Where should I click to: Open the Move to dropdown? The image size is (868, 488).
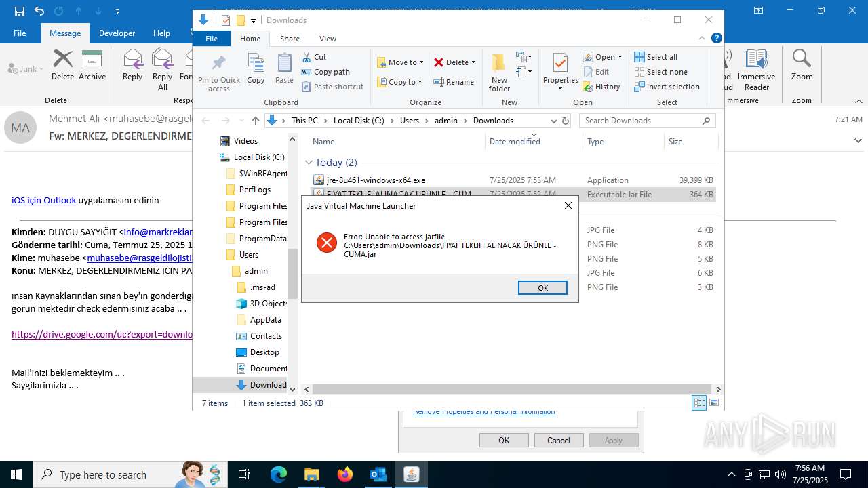(x=400, y=62)
